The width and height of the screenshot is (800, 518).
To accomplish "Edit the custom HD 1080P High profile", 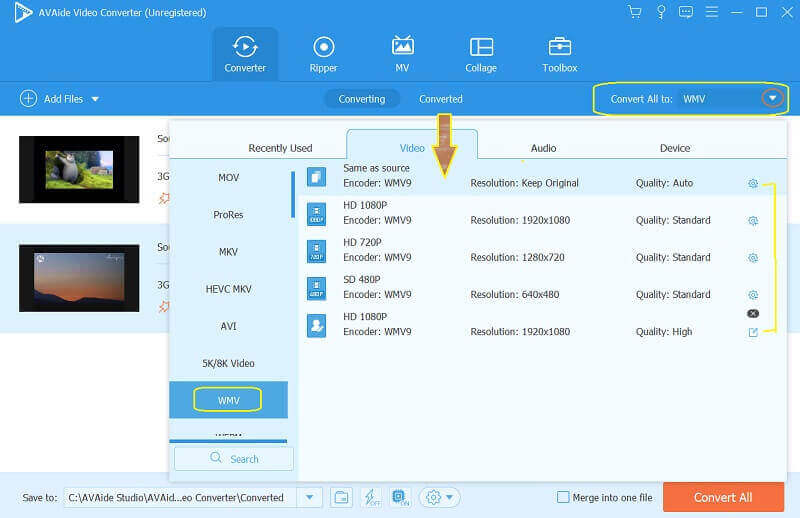I will [753, 332].
